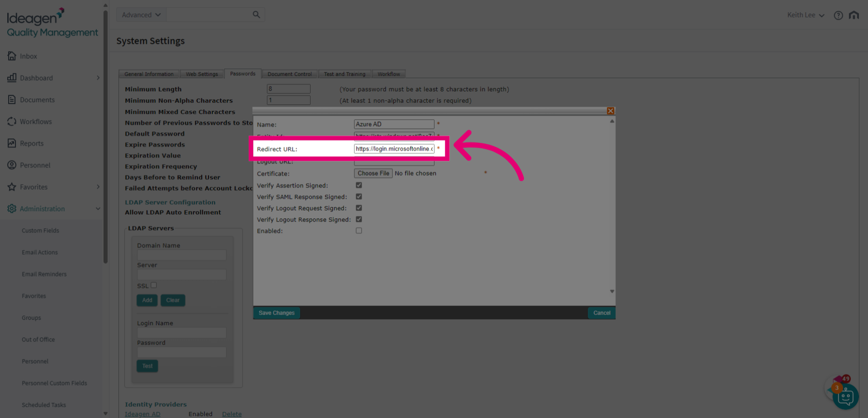Close the identity provider dialog

pos(610,111)
